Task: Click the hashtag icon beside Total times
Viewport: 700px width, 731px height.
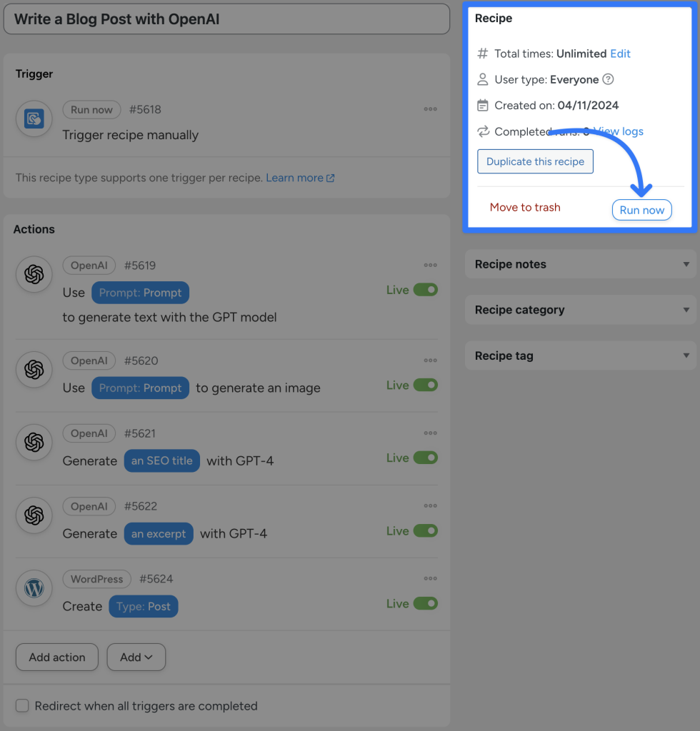Action: 484,54
